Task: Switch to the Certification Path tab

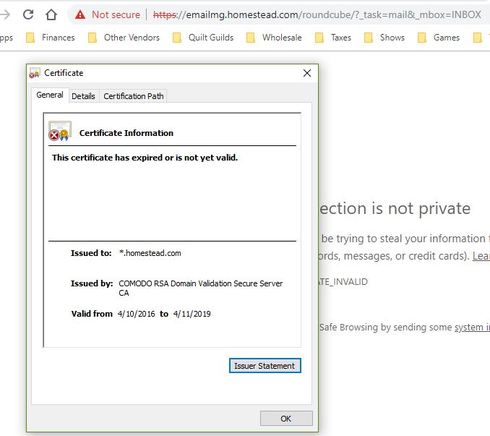Action: pyautogui.click(x=133, y=96)
